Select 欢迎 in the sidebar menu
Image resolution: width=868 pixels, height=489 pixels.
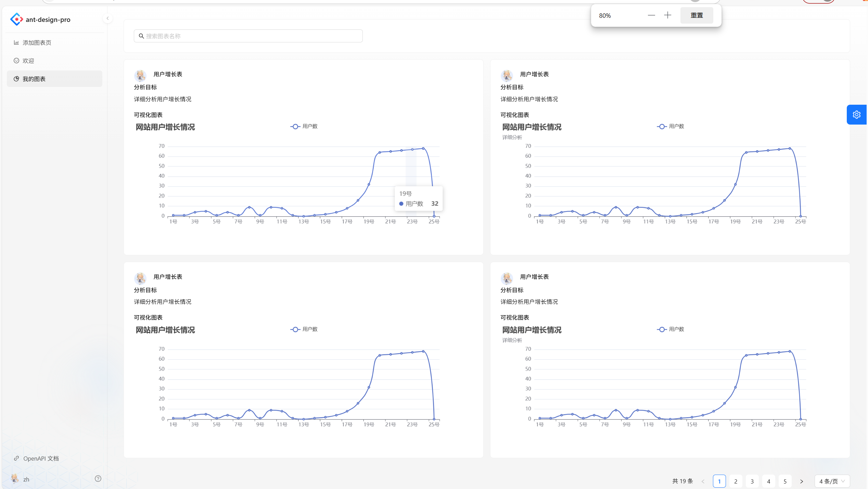(x=28, y=61)
